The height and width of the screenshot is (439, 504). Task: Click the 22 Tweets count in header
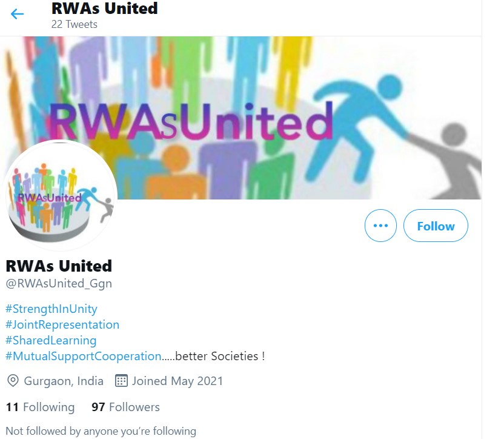[x=75, y=24]
